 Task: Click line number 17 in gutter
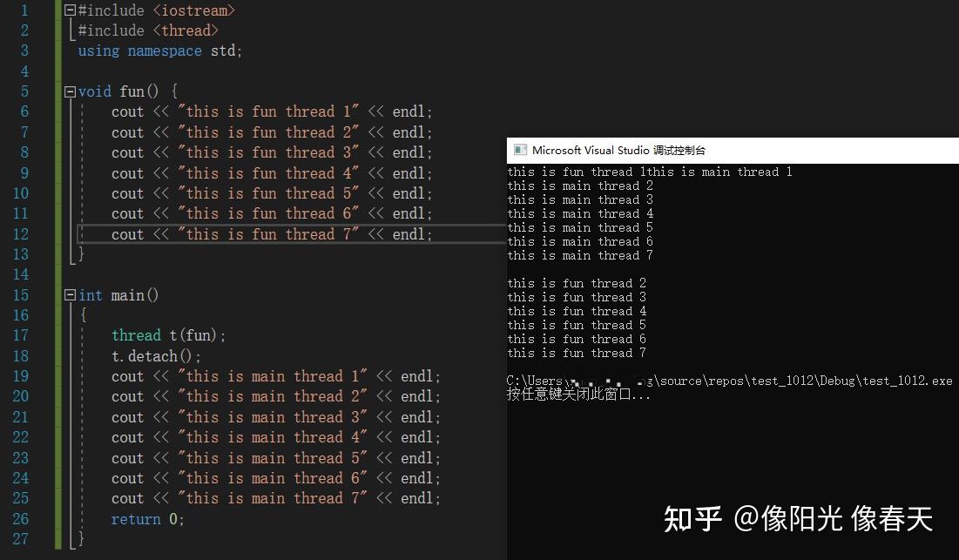tap(20, 335)
